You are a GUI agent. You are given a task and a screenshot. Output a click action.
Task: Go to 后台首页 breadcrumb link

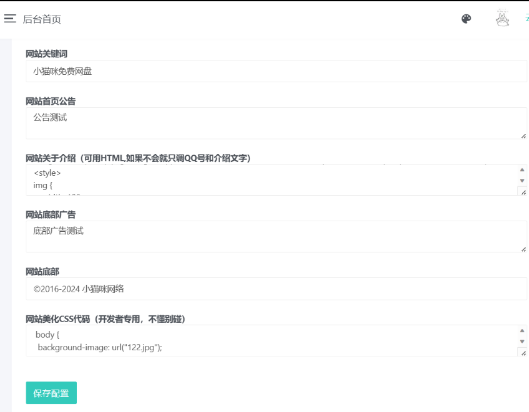(42, 19)
